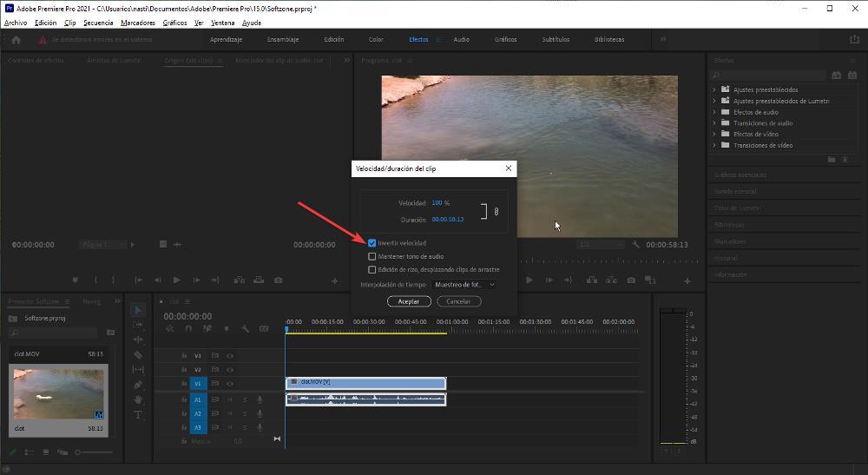The width and height of the screenshot is (868, 475).
Task: Switch Project panel to list view
Action: tap(30, 452)
